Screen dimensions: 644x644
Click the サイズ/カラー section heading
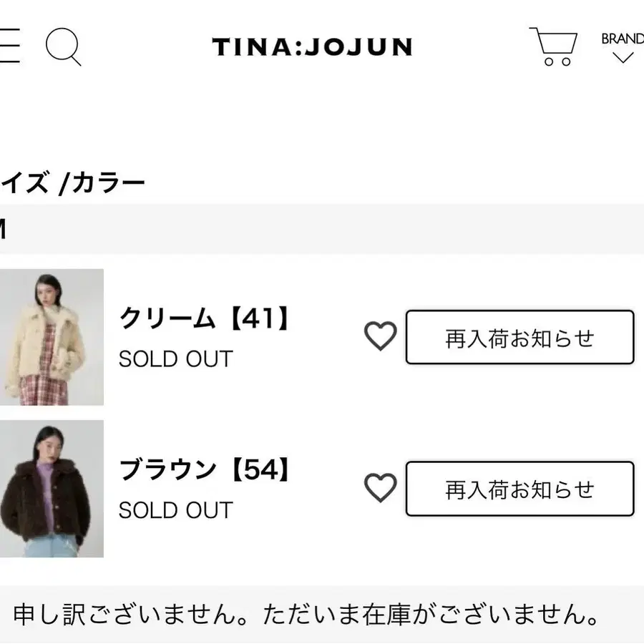72,184
